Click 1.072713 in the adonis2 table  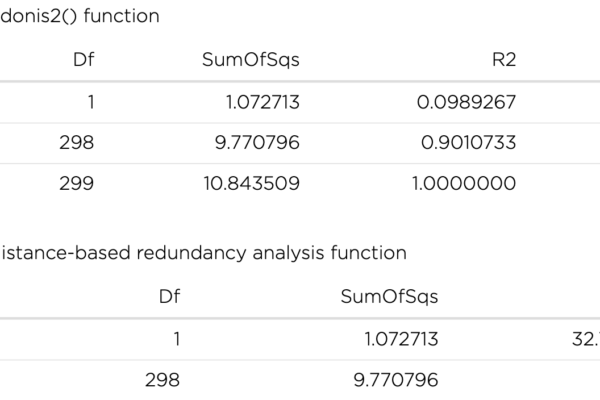tap(262, 102)
